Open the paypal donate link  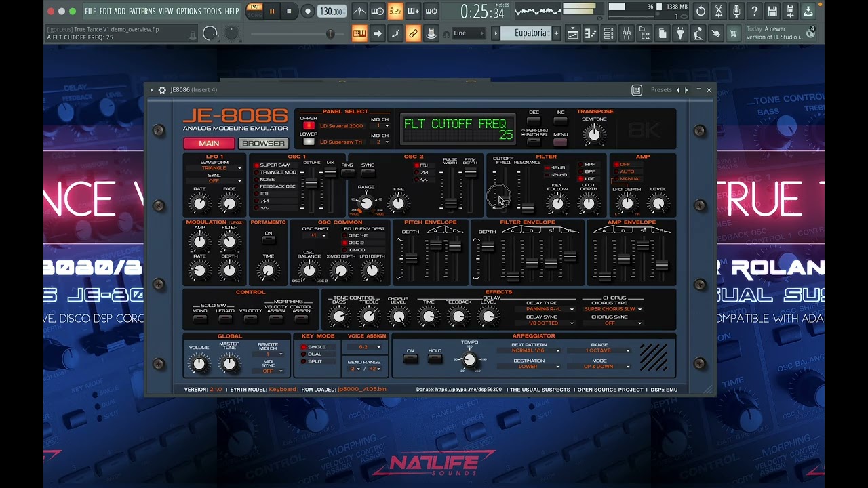pos(459,390)
